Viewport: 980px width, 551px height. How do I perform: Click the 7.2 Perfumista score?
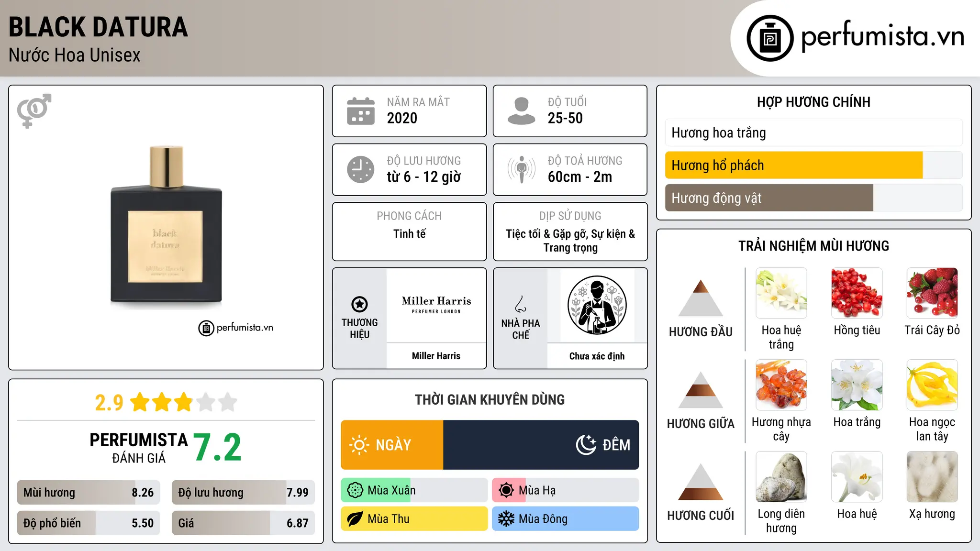click(x=217, y=447)
